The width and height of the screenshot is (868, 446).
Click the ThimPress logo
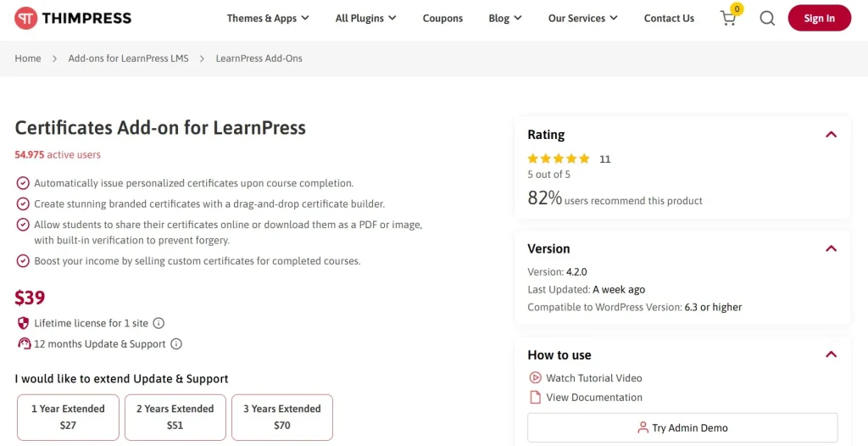(73, 19)
